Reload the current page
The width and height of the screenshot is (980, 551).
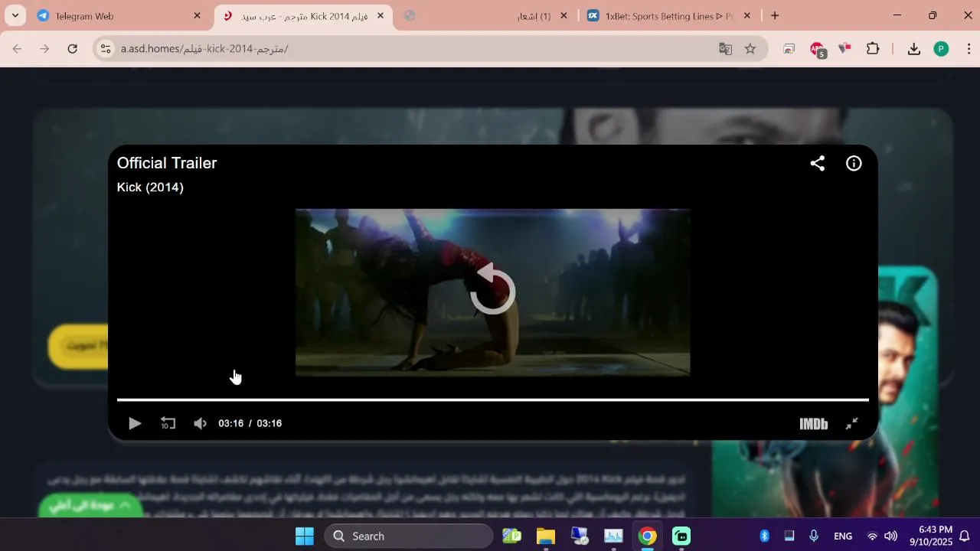[72, 49]
